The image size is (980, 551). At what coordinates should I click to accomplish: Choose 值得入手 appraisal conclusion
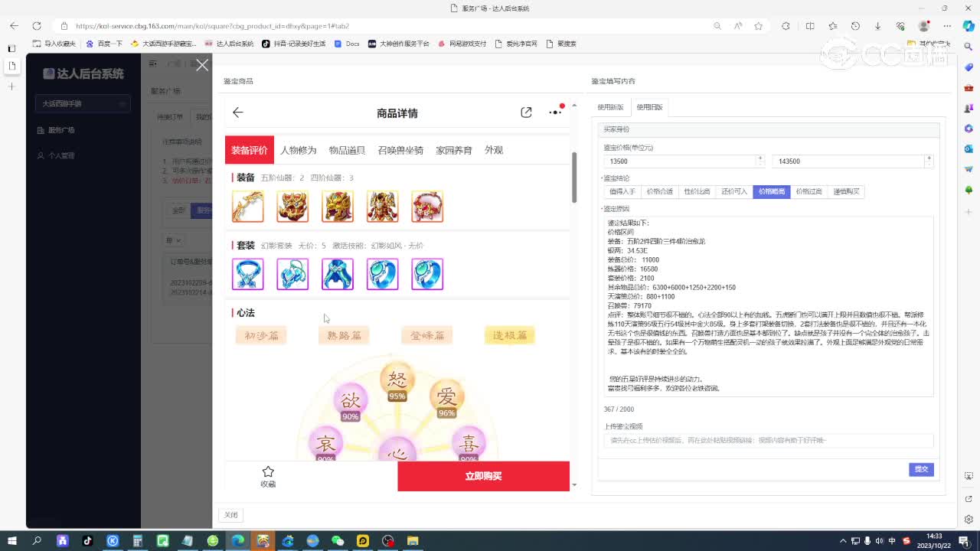click(x=622, y=191)
